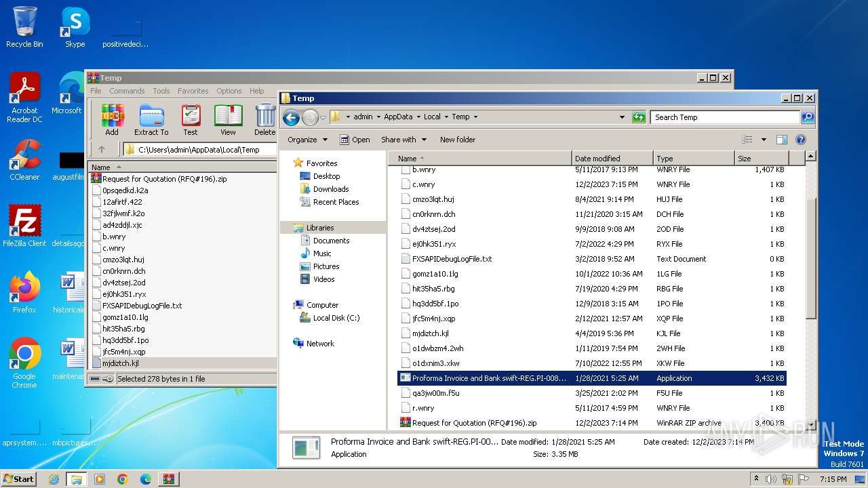
Task: Show the preview pane icon
Action: (782, 140)
